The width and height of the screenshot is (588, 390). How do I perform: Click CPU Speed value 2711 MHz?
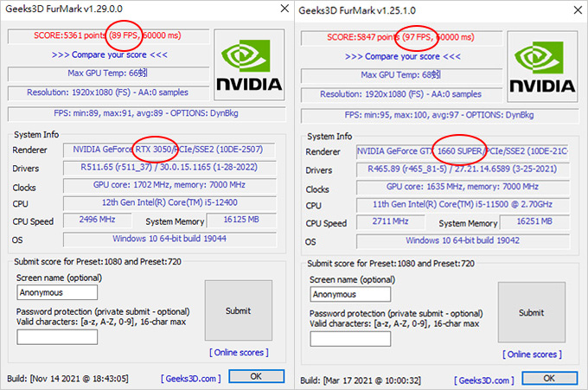point(390,222)
